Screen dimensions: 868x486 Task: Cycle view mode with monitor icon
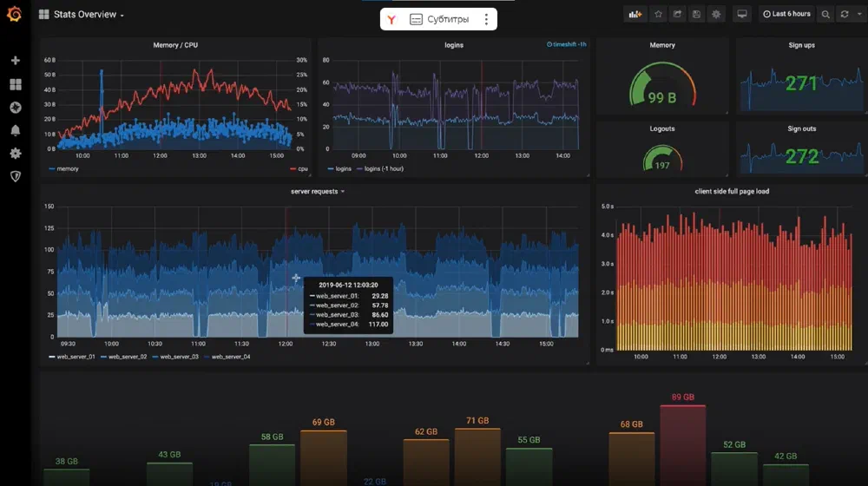(742, 15)
